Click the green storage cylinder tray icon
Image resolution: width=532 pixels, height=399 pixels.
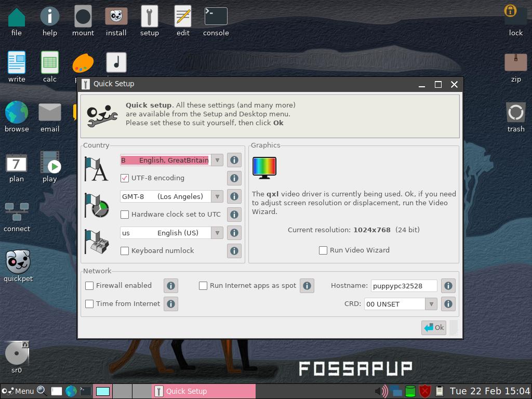coord(410,391)
